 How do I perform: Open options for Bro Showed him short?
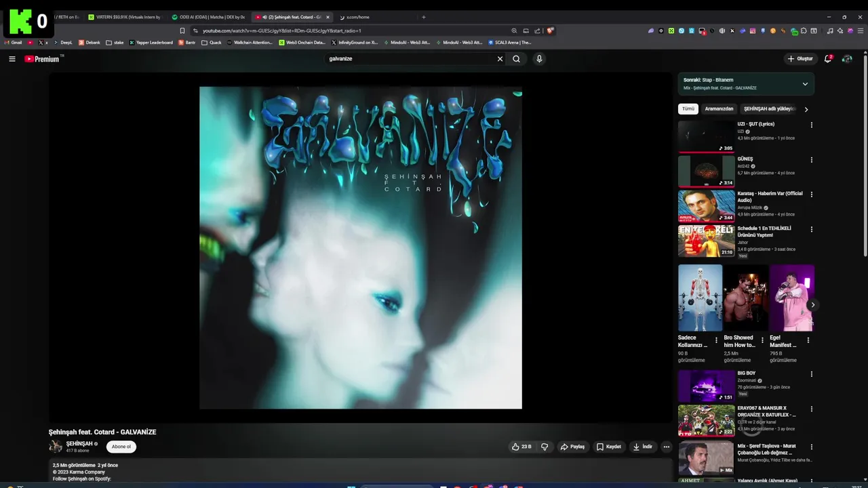tap(762, 340)
